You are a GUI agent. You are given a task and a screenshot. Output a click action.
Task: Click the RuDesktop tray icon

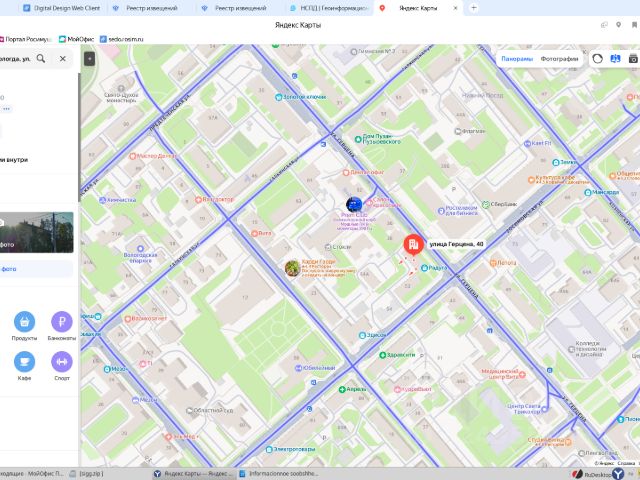(577, 474)
